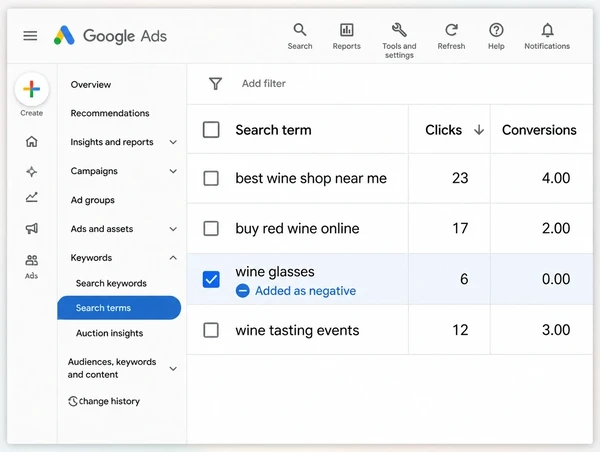The width and height of the screenshot is (600, 452).
Task: Click the Add filter field
Action: pos(264,83)
